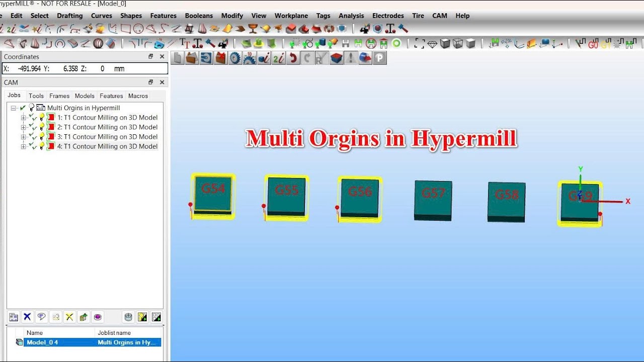Open the CAM menu
The width and height of the screenshot is (644, 362).
pyautogui.click(x=440, y=16)
